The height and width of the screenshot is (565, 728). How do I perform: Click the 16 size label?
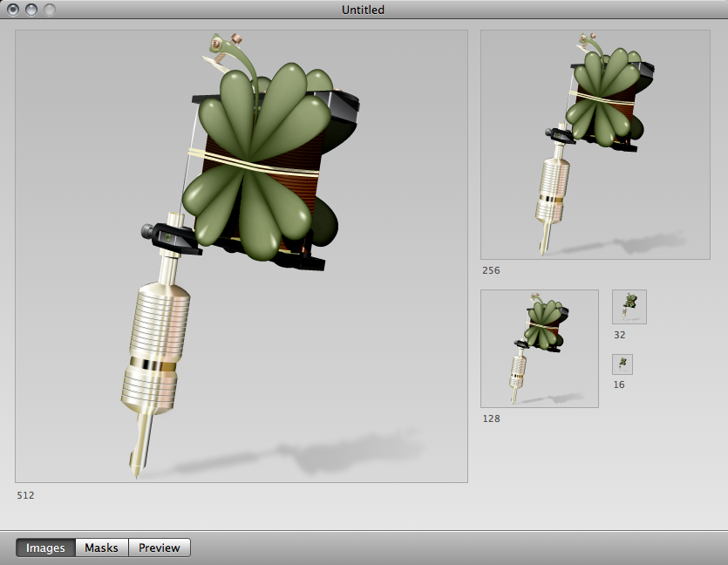coord(621,384)
